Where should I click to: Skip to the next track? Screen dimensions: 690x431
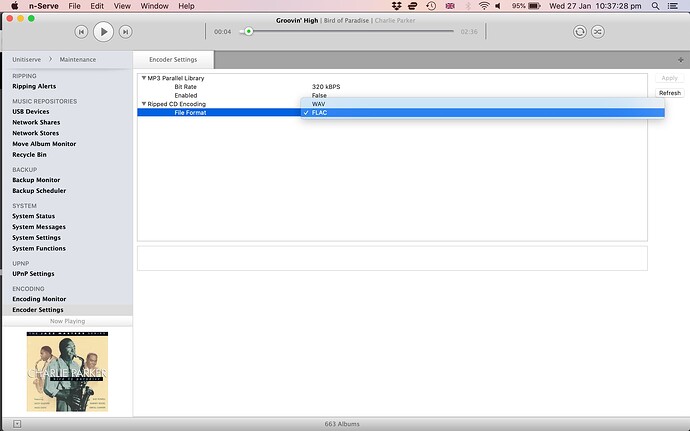pos(125,32)
